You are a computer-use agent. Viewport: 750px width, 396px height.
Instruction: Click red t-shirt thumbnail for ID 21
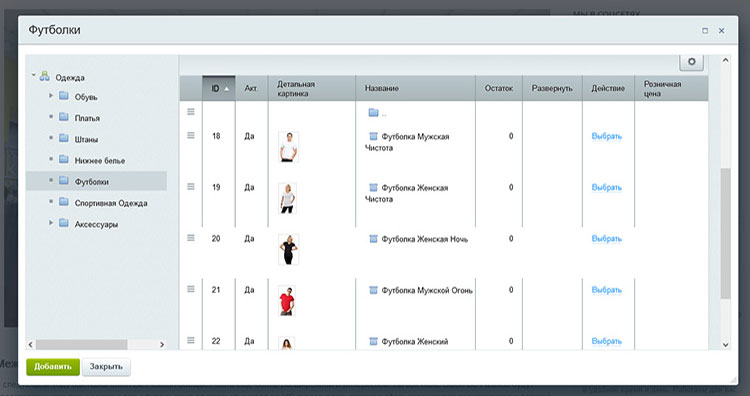click(x=287, y=301)
